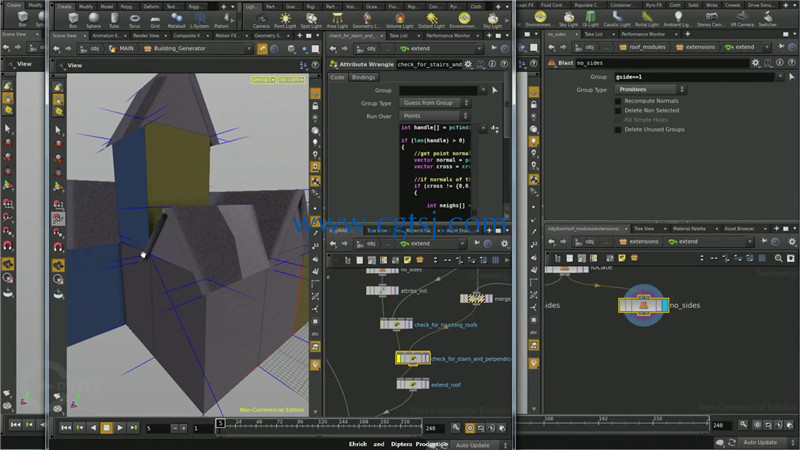Click the timeline frame marker 5

coord(220,423)
